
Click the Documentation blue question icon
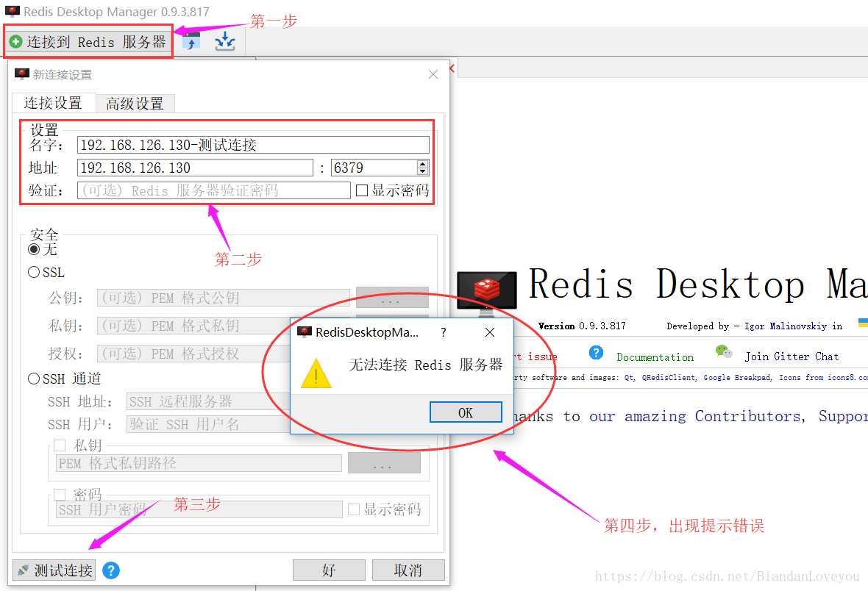[596, 353]
